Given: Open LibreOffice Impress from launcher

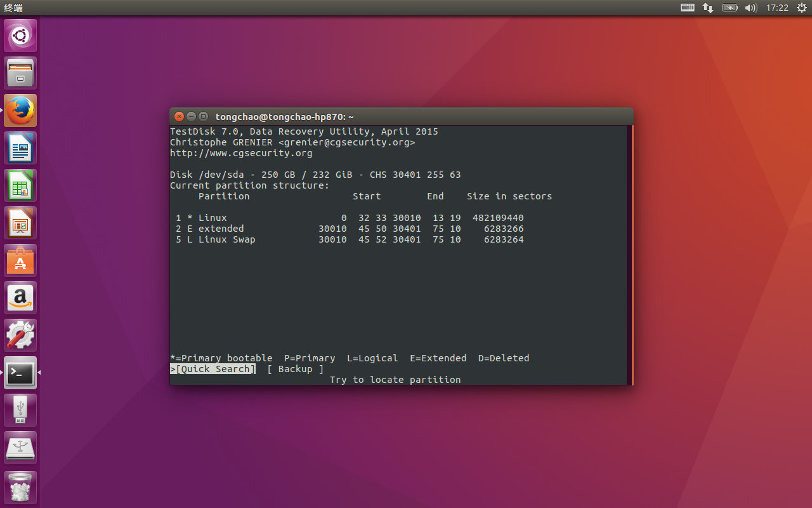Looking at the screenshot, I should click(x=20, y=223).
